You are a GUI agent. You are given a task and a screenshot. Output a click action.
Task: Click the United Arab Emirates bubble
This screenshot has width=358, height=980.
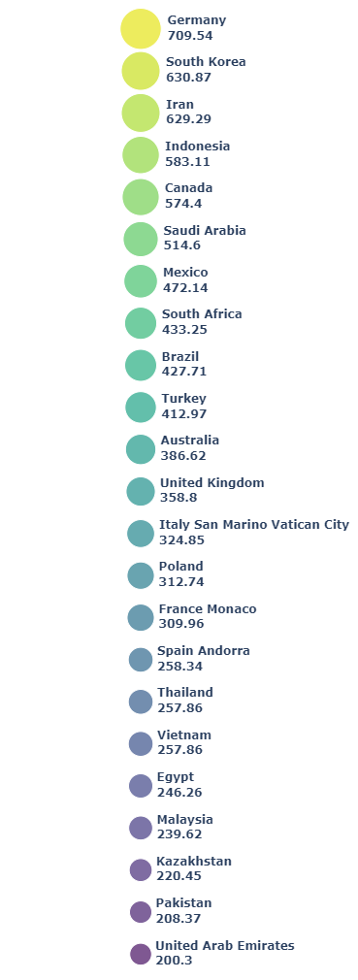point(141,954)
